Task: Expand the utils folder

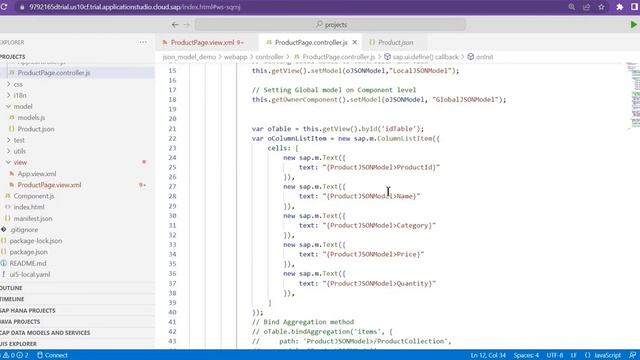Action: pyautogui.click(x=20, y=151)
